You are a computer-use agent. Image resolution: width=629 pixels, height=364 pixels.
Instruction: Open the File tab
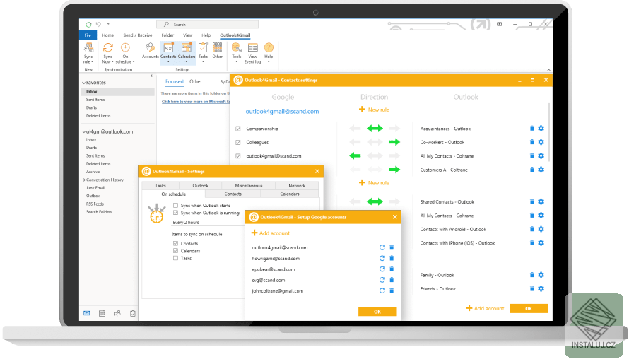coord(88,35)
